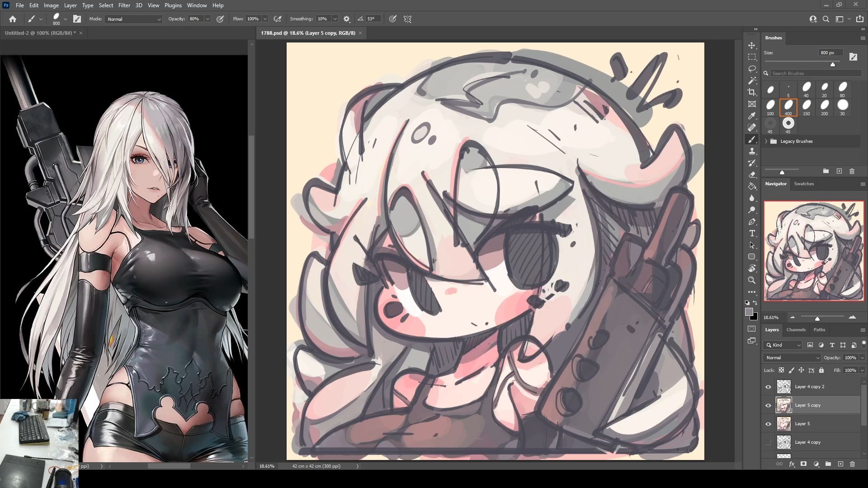This screenshot has height=488, width=868.
Task: Open the Smoothing value dropdown
Action: click(x=335, y=19)
